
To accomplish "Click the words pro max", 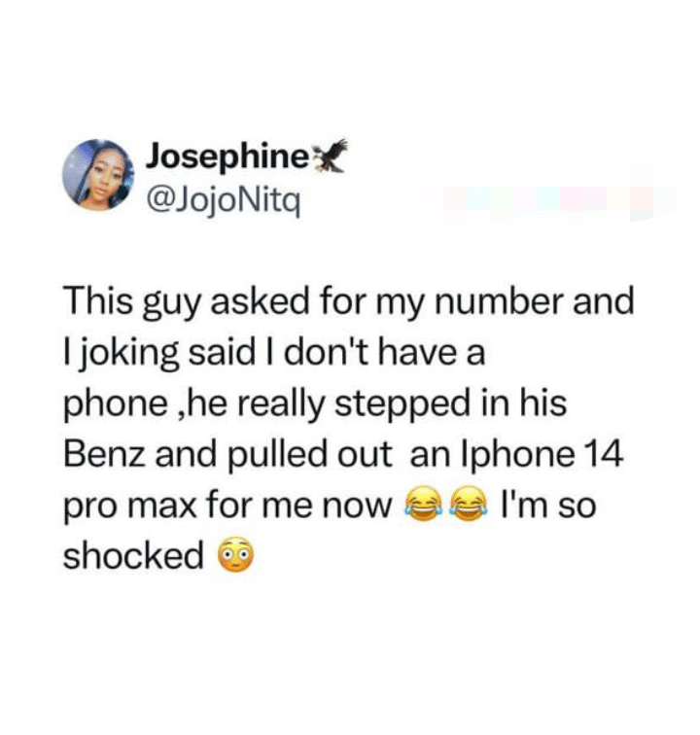I will tap(129, 507).
